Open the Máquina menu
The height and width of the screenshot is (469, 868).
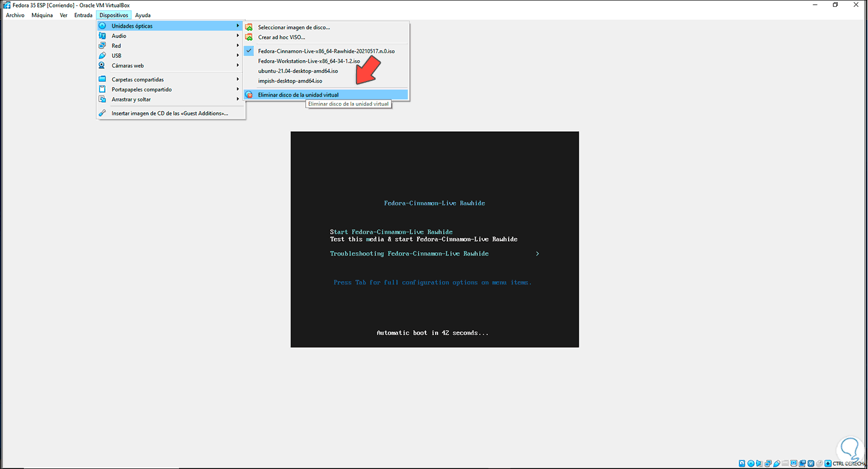[42, 15]
